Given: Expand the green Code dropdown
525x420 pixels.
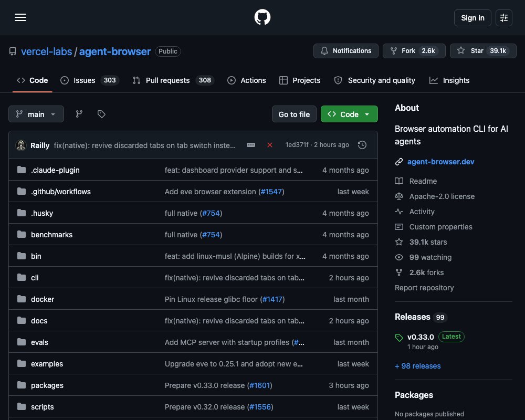Looking at the screenshot, I should (x=349, y=114).
